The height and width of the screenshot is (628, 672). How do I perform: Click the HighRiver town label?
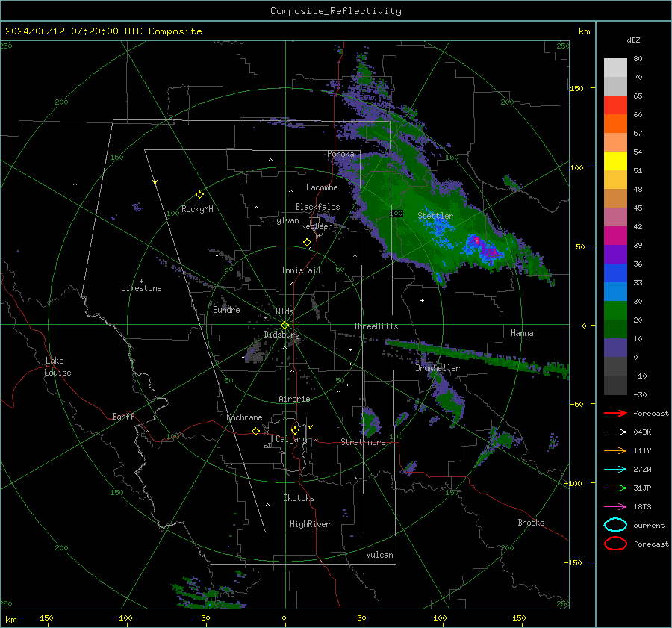coord(310,524)
